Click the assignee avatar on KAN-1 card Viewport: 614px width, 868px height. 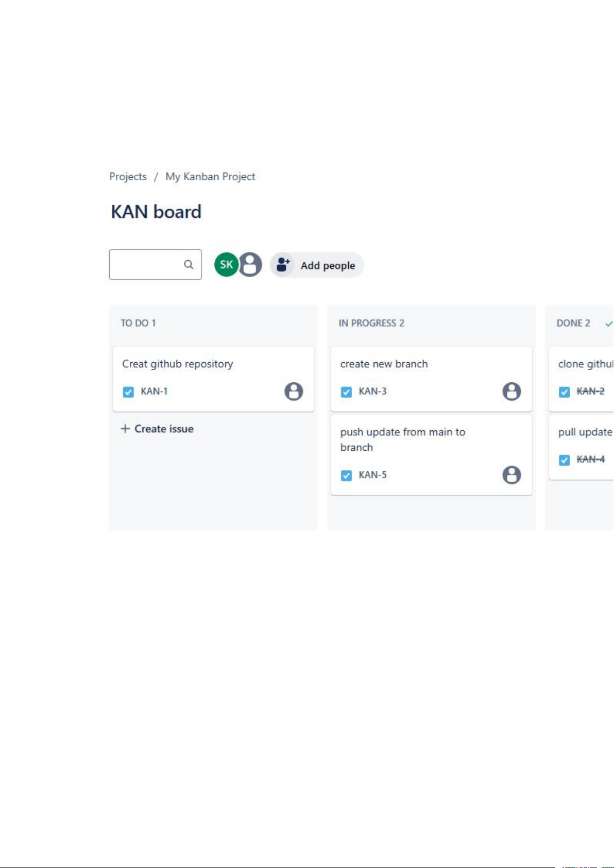[x=294, y=392]
